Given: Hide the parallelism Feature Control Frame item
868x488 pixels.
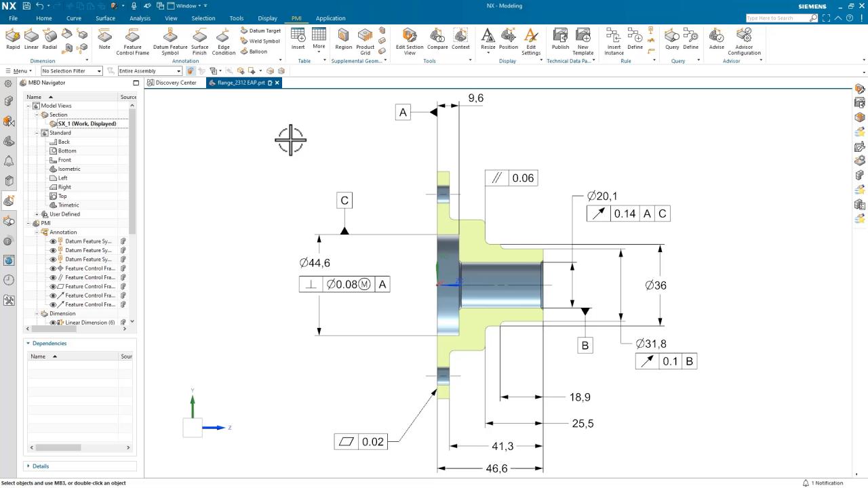Looking at the screenshot, I should click(53, 277).
